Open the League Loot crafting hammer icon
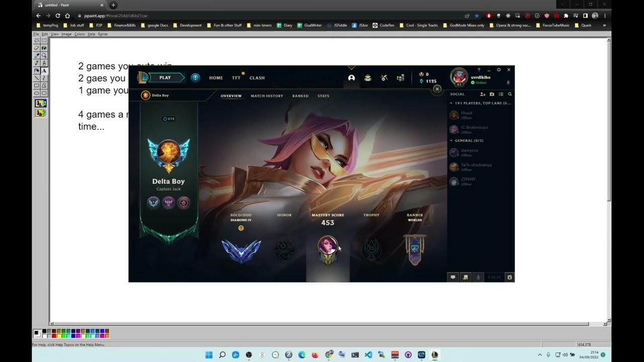The height and width of the screenshot is (362, 644). (384, 78)
